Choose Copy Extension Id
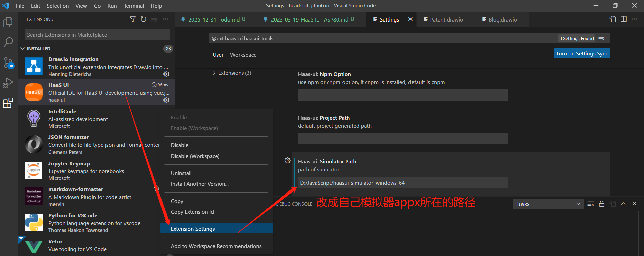The image size is (644, 256). [x=216, y=212]
